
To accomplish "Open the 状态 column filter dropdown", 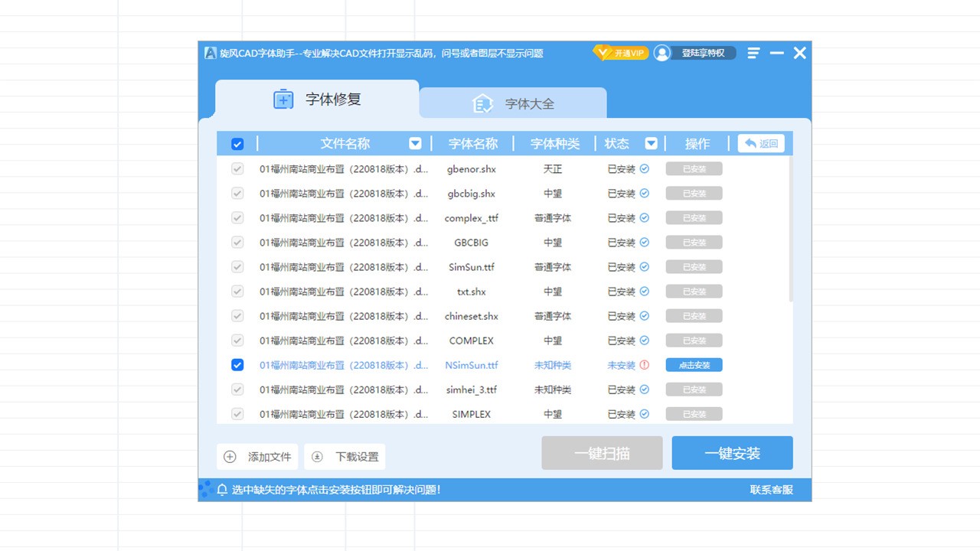I will coord(651,143).
